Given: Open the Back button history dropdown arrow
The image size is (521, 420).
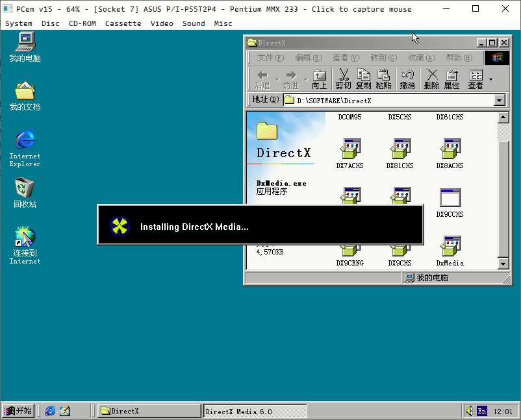Looking at the screenshot, I should click(x=277, y=80).
